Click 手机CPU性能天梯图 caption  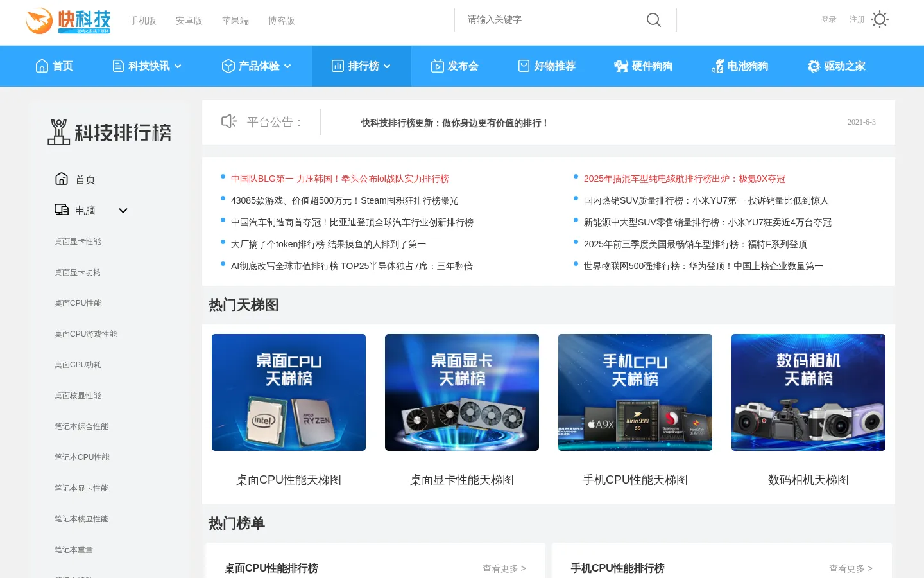click(x=635, y=480)
